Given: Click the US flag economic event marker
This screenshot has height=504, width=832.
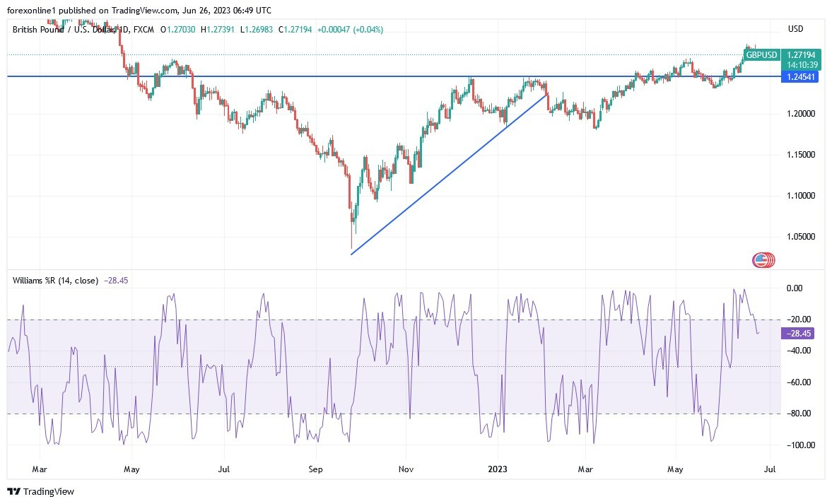Looking at the screenshot, I should point(764,260).
